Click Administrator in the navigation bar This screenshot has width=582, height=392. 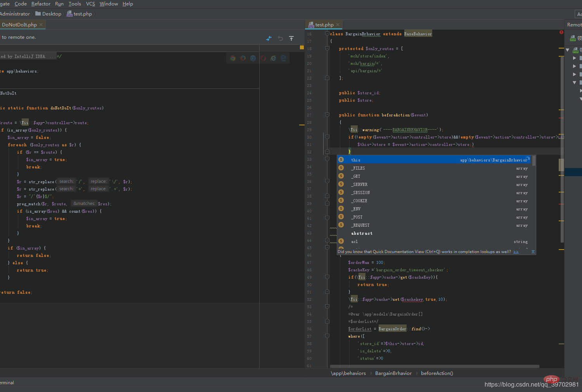click(x=15, y=14)
